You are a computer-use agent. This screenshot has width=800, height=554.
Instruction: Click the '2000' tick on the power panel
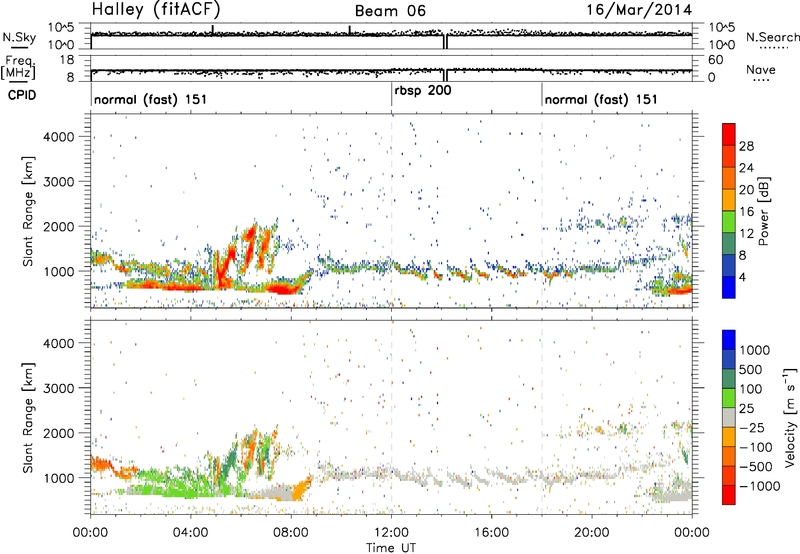[58, 226]
